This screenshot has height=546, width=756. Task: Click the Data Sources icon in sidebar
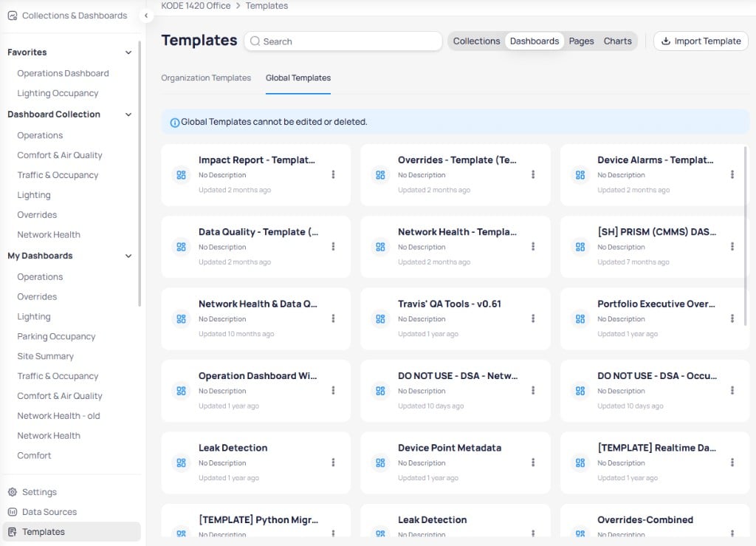pyautogui.click(x=13, y=512)
